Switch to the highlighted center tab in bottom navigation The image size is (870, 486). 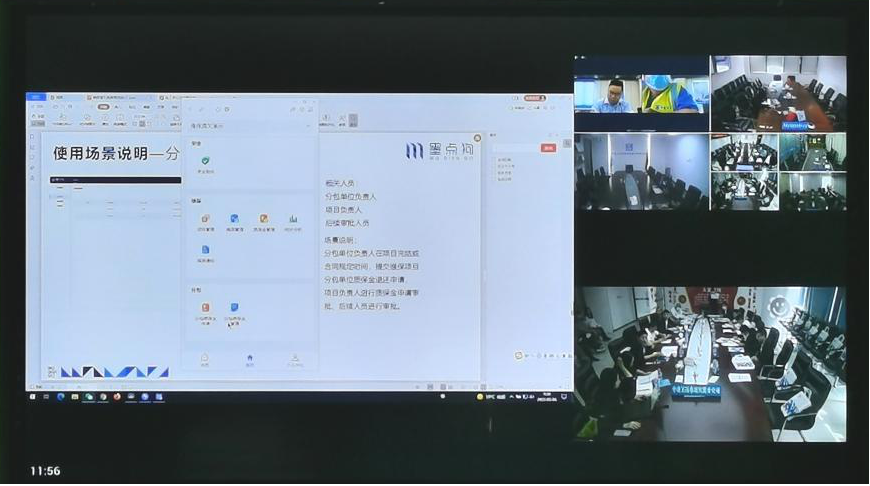point(250,358)
